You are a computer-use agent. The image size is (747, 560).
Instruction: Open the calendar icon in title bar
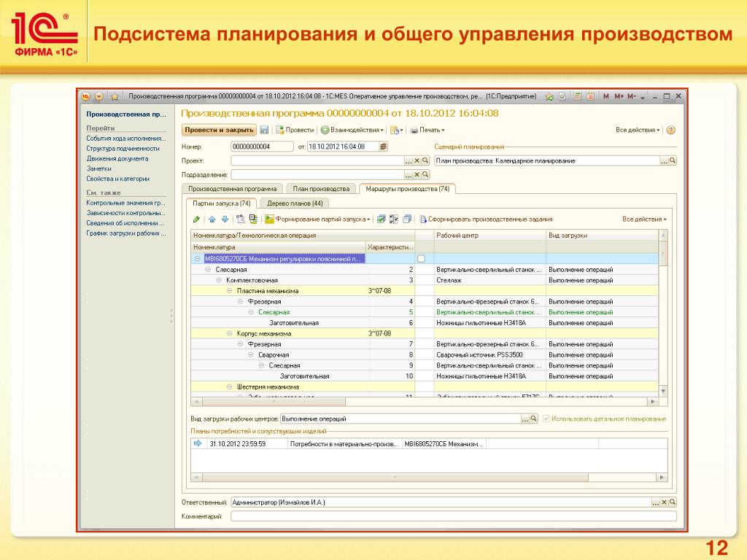(x=590, y=96)
